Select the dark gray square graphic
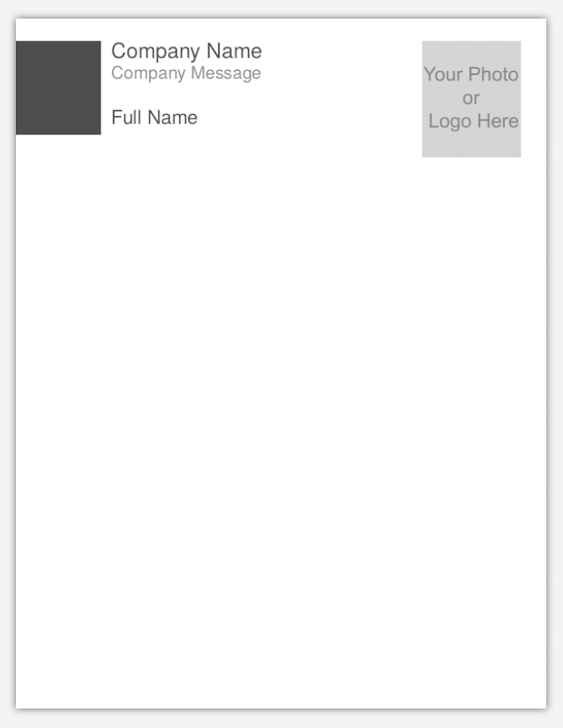The image size is (563, 728). (x=58, y=88)
